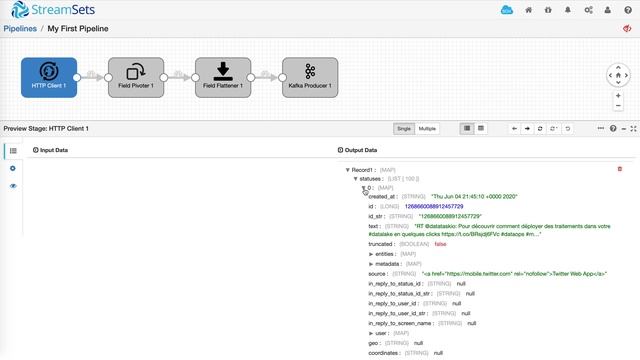
Task: Select the HTTP Client 1 stage
Action: (49, 78)
